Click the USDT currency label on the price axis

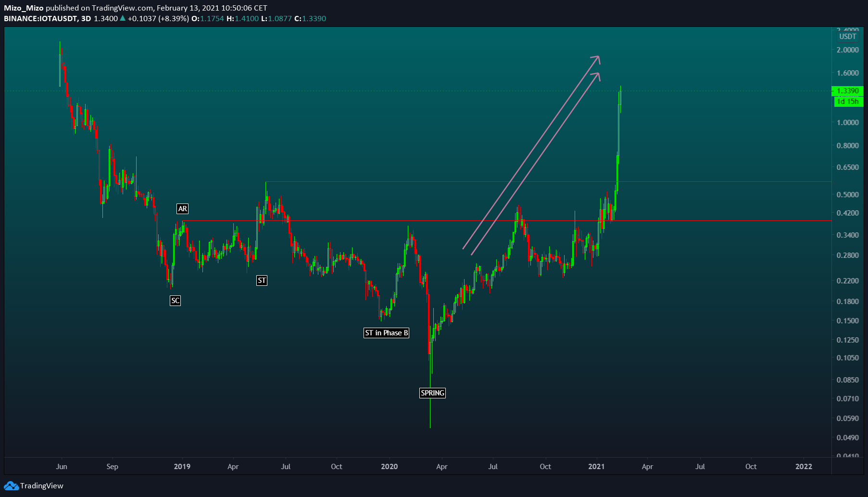tap(847, 37)
